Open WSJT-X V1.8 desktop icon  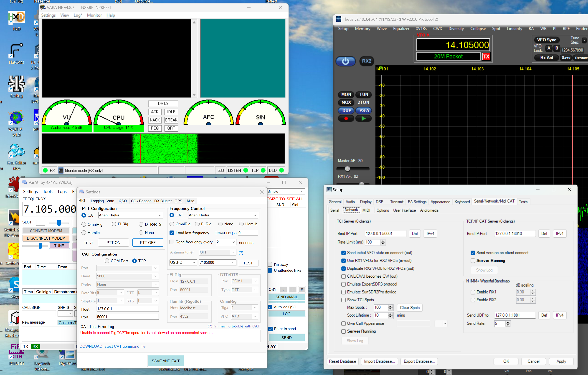(16, 123)
